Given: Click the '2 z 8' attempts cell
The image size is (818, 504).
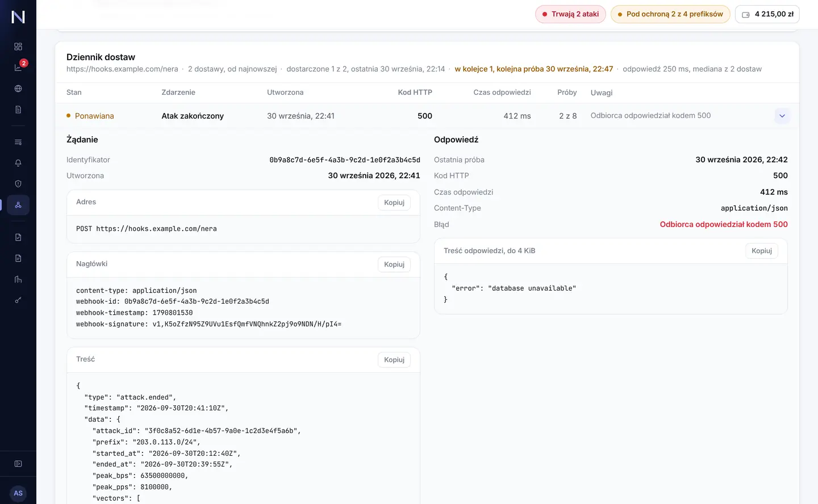Looking at the screenshot, I should [568, 116].
